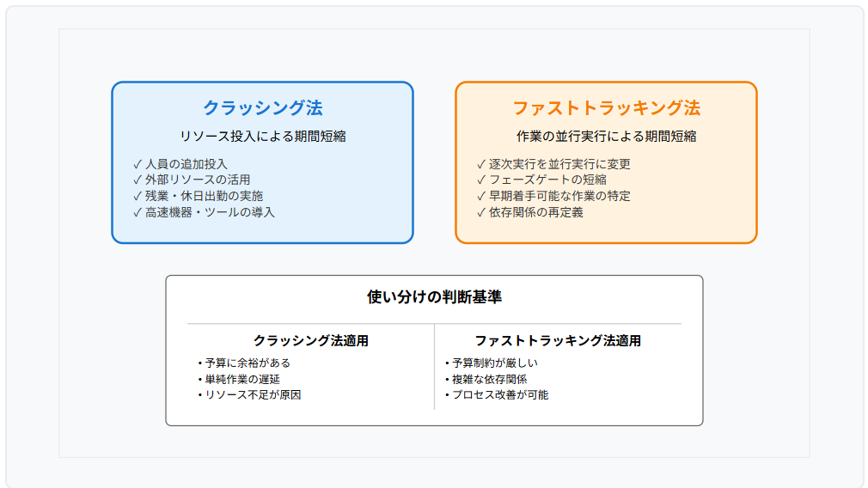Click checkmark beside 早期着手可能な作業の特定
868x488 pixels.
[481, 196]
